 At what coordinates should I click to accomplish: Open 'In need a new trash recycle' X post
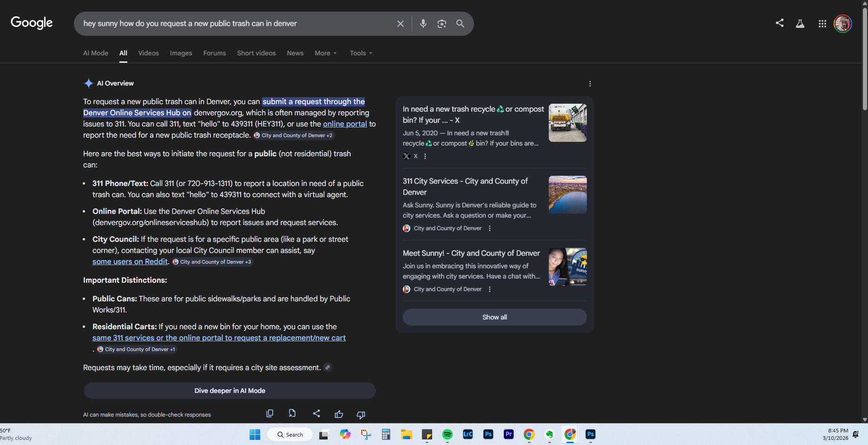473,114
